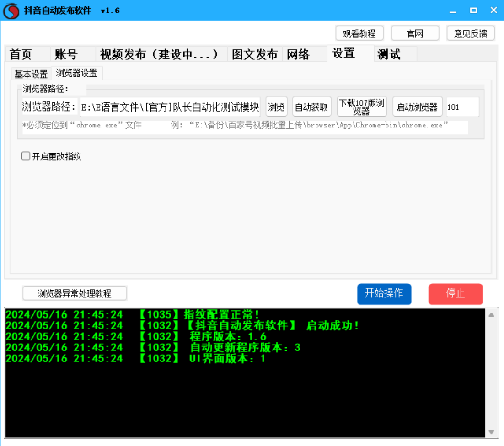Select the log line UI界面版本：1
Viewport: 504px width, 446px height.
tap(135, 358)
